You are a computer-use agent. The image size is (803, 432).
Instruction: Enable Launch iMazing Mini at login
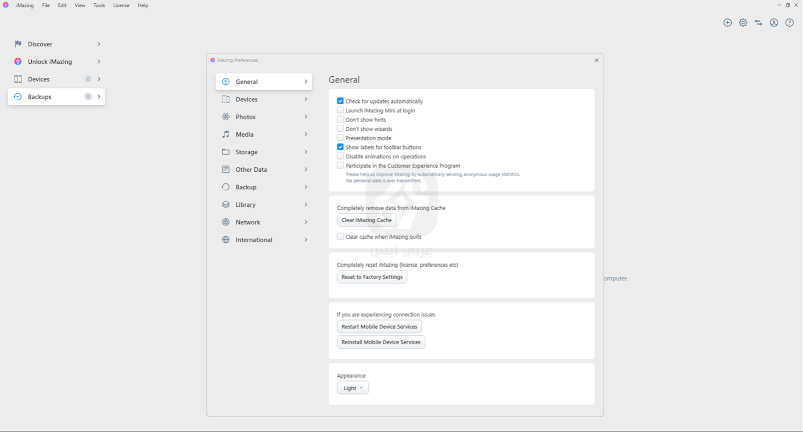point(341,108)
